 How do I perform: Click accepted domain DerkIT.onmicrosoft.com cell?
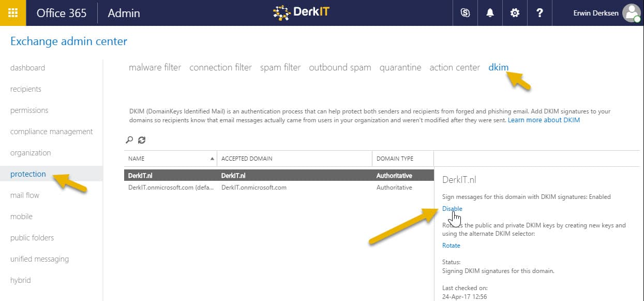[253, 188]
